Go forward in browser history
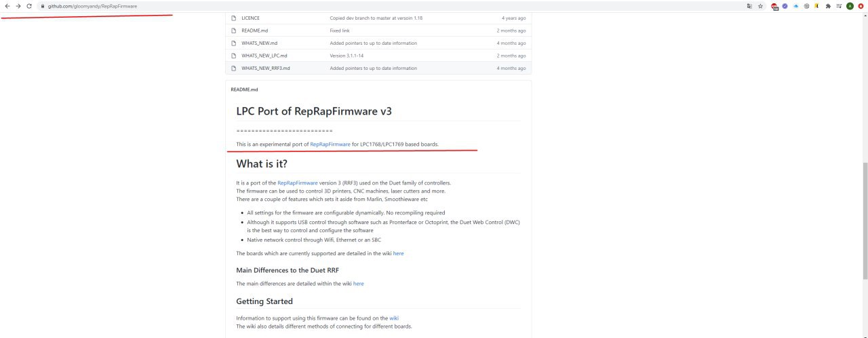868x338 pixels. pyautogui.click(x=18, y=5)
